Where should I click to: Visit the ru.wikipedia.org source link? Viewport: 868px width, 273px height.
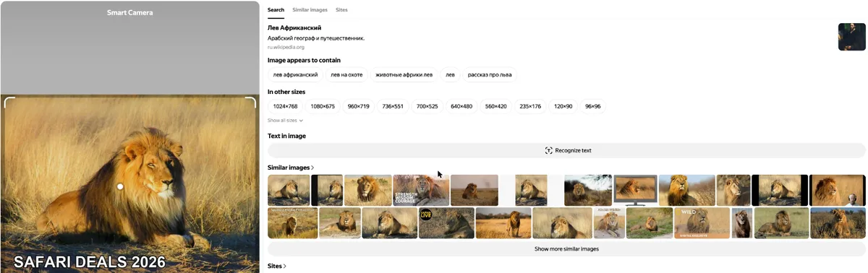point(286,47)
